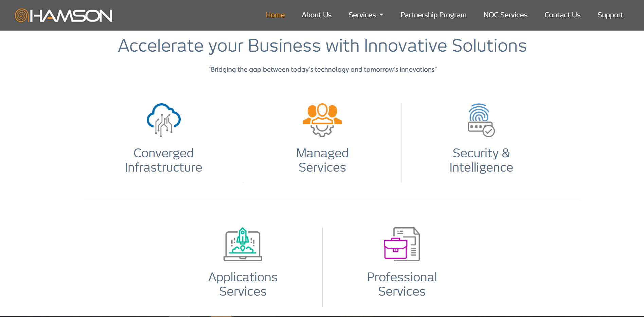Open NOC Services from the navbar

505,15
